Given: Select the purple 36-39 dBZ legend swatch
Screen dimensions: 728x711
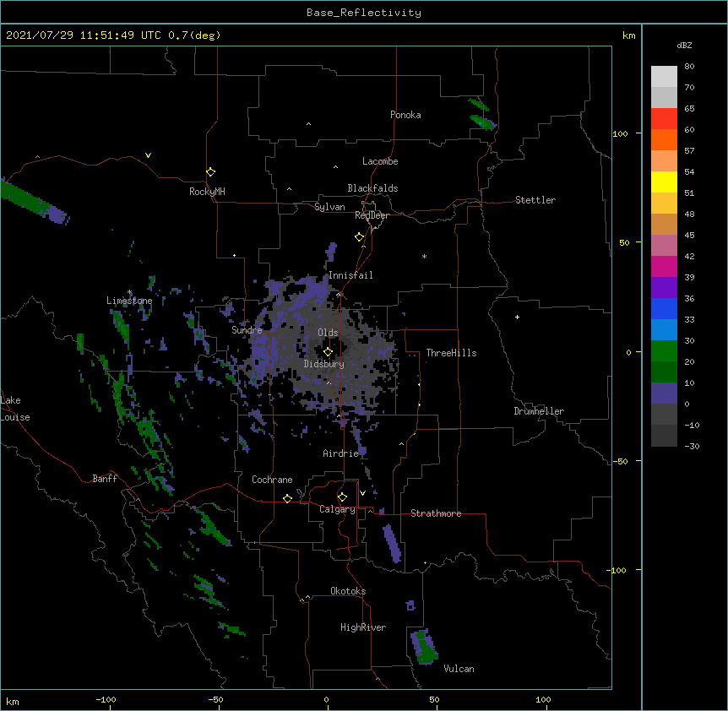Looking at the screenshot, I should [x=664, y=287].
